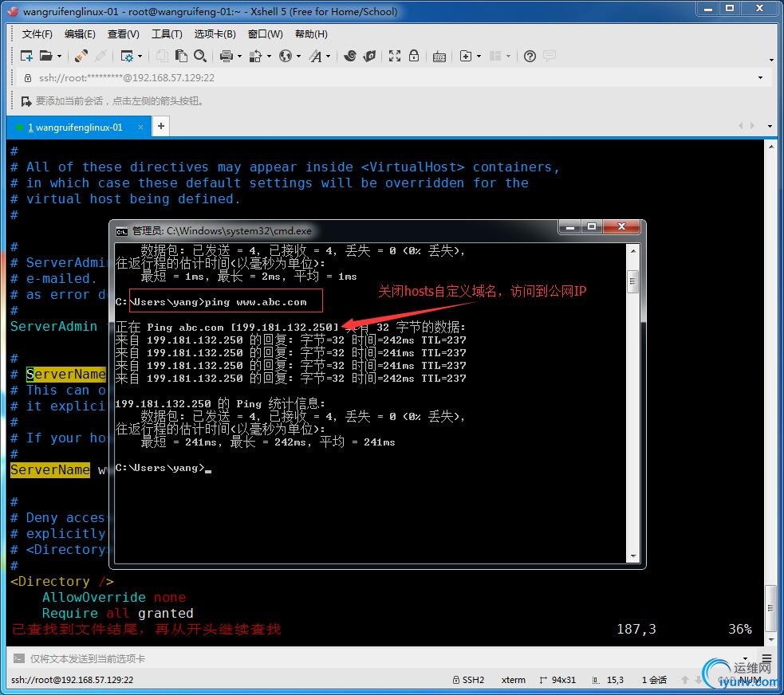Click the Xshell title bar app icon
The image size is (784, 695).
(13, 11)
